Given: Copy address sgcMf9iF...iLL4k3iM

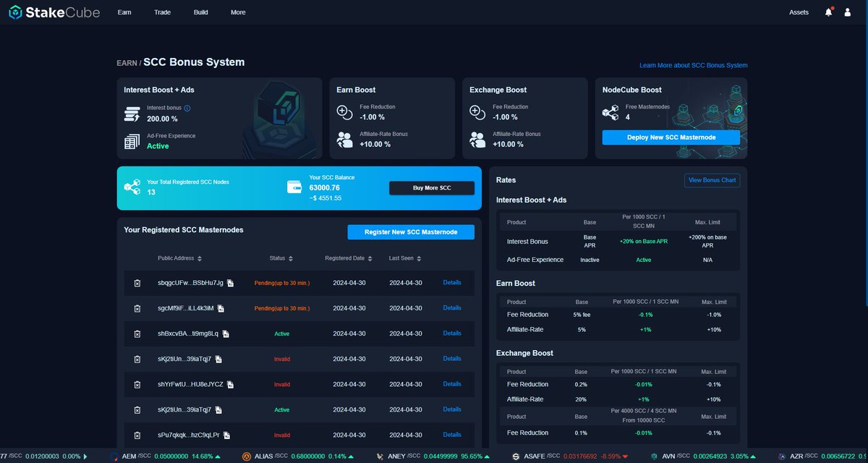Looking at the screenshot, I should coord(221,308).
